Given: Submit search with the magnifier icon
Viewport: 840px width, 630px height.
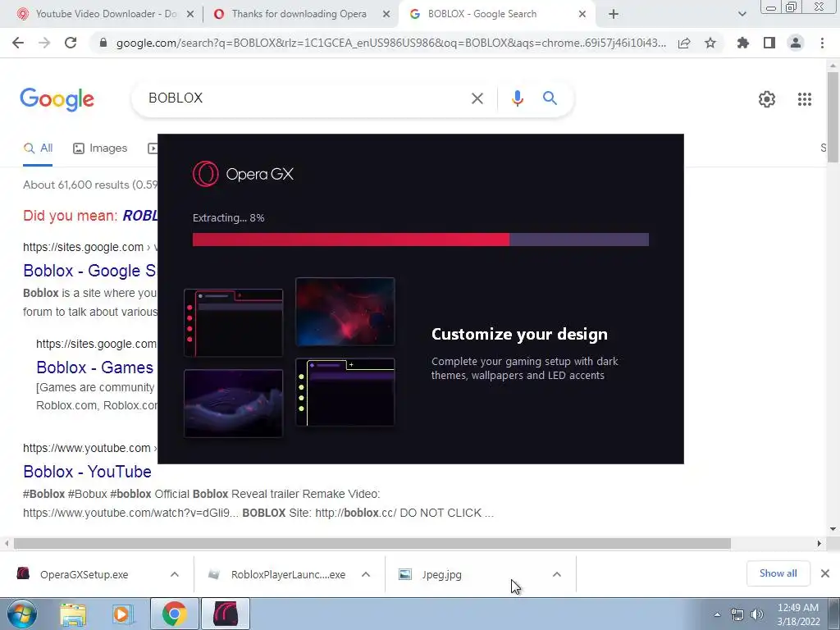Looking at the screenshot, I should [x=550, y=98].
